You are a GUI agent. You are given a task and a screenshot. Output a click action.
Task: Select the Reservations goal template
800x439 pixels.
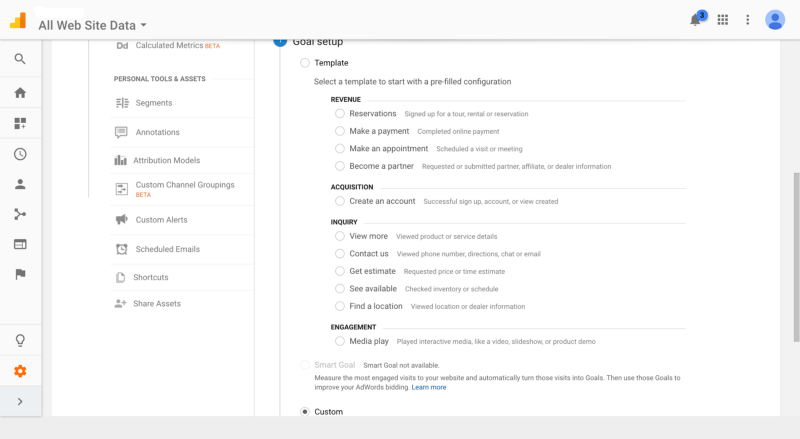pyautogui.click(x=340, y=114)
